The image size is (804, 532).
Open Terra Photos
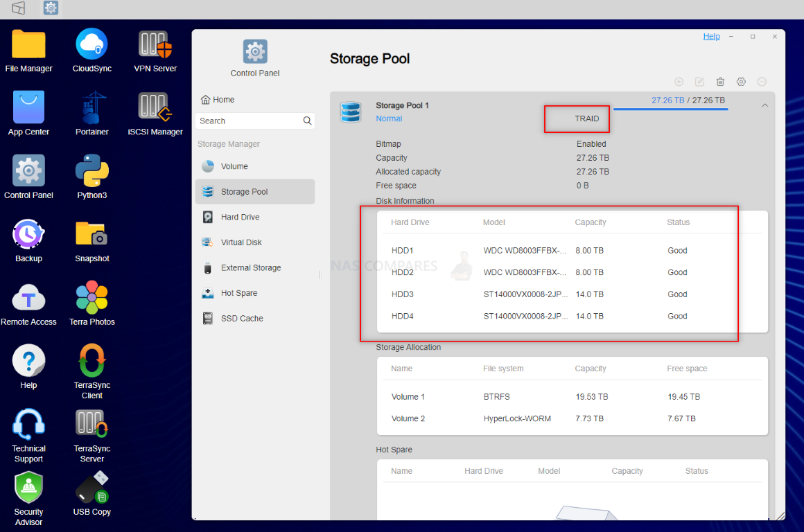point(91,304)
